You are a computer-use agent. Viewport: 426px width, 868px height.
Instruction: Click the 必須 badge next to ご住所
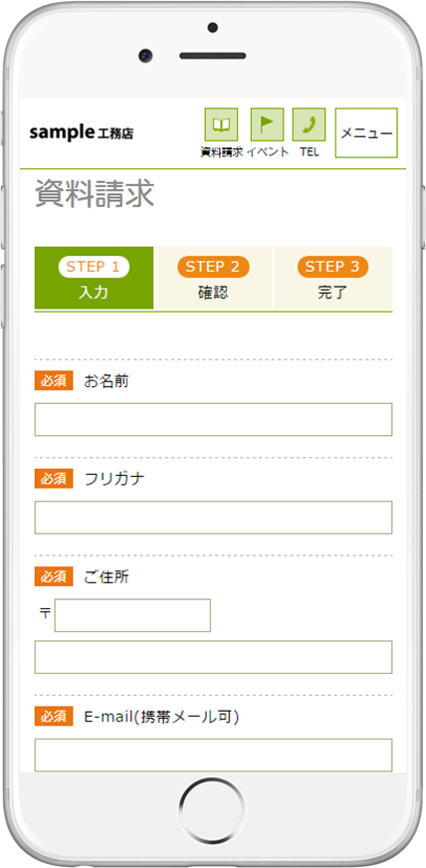coord(54,576)
